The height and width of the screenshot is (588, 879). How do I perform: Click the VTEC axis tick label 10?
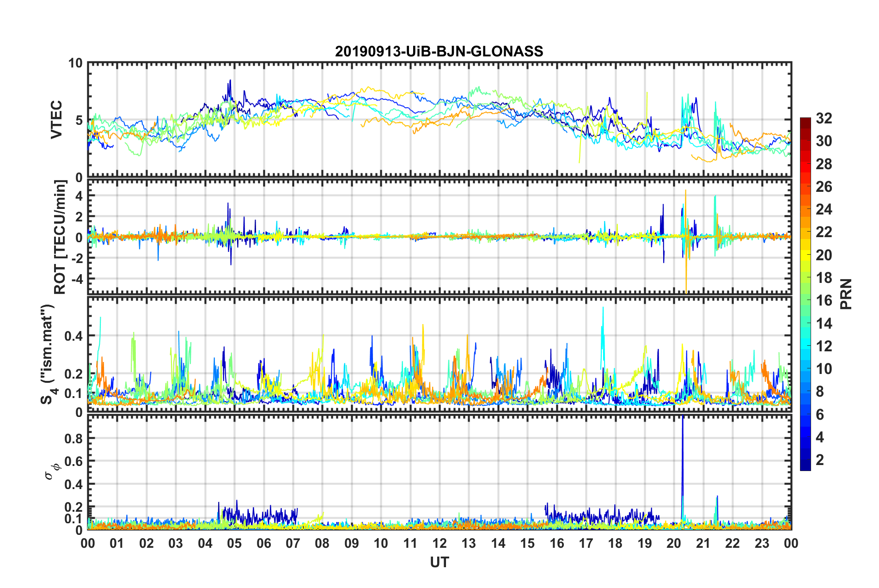[75, 63]
